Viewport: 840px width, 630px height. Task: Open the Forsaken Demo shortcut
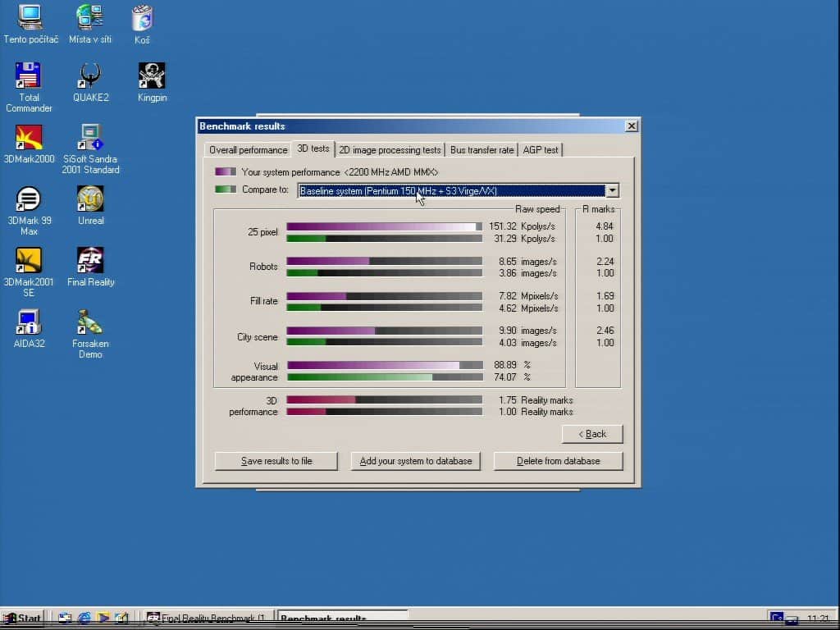coord(90,322)
